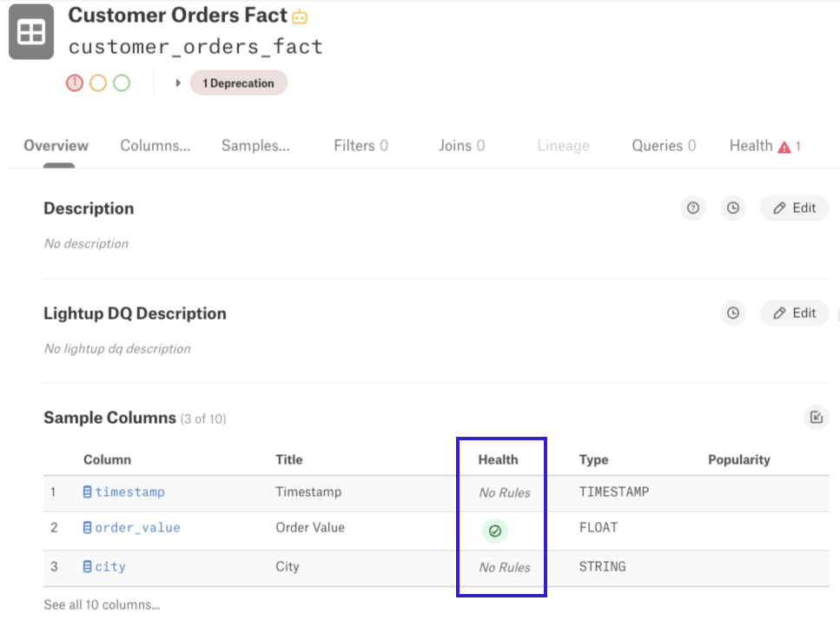View Lightup DQ Description history clock icon
The height and width of the screenshot is (627, 840).
pos(733,313)
